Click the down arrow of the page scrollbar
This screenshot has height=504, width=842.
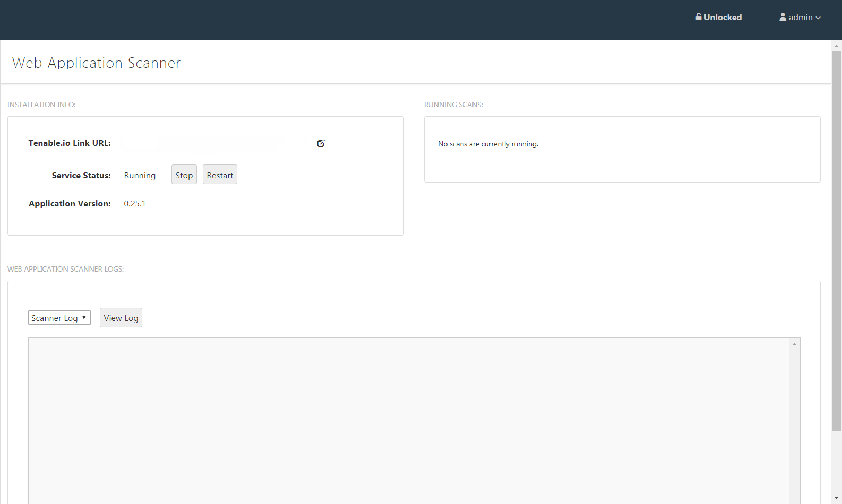[x=836, y=498]
